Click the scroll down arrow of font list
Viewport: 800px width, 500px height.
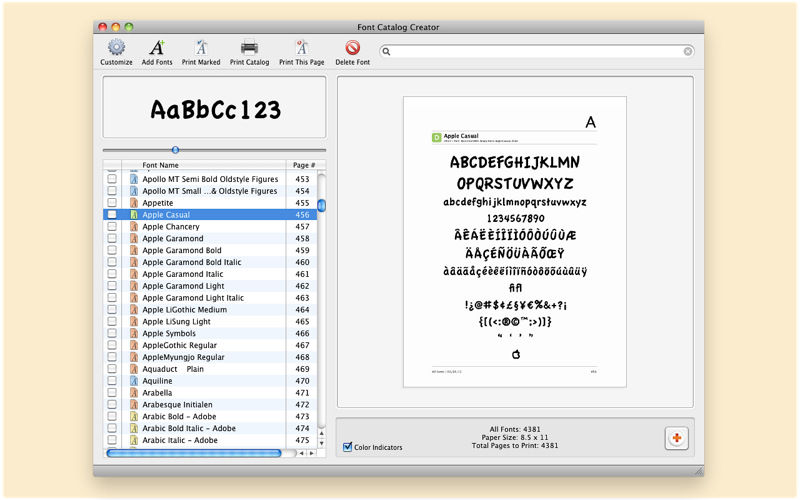click(x=321, y=443)
